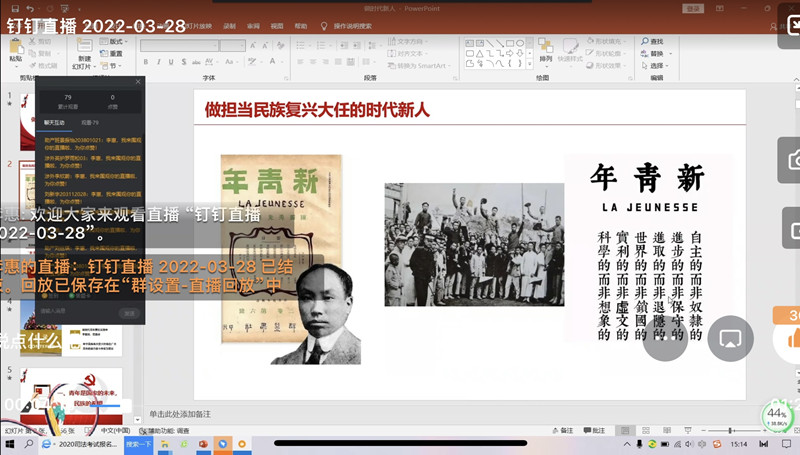
Task: Toggle Underline formatting
Action: tap(171, 62)
